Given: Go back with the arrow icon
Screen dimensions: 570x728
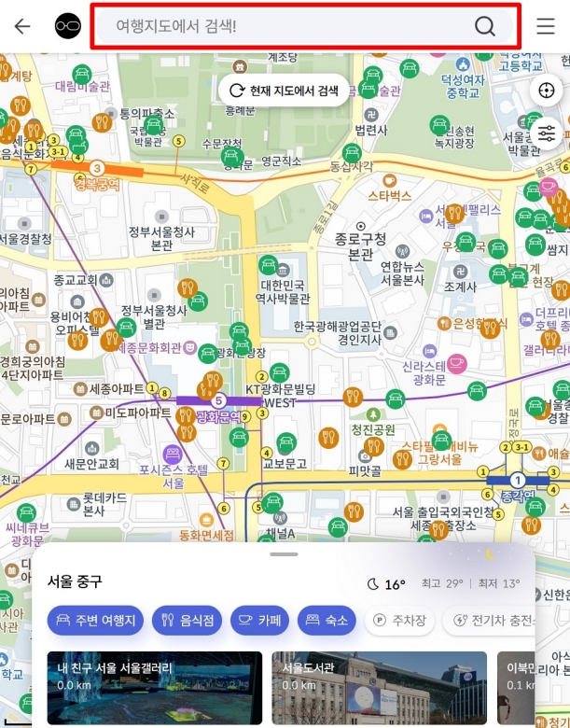Looking at the screenshot, I should pos(21,26).
